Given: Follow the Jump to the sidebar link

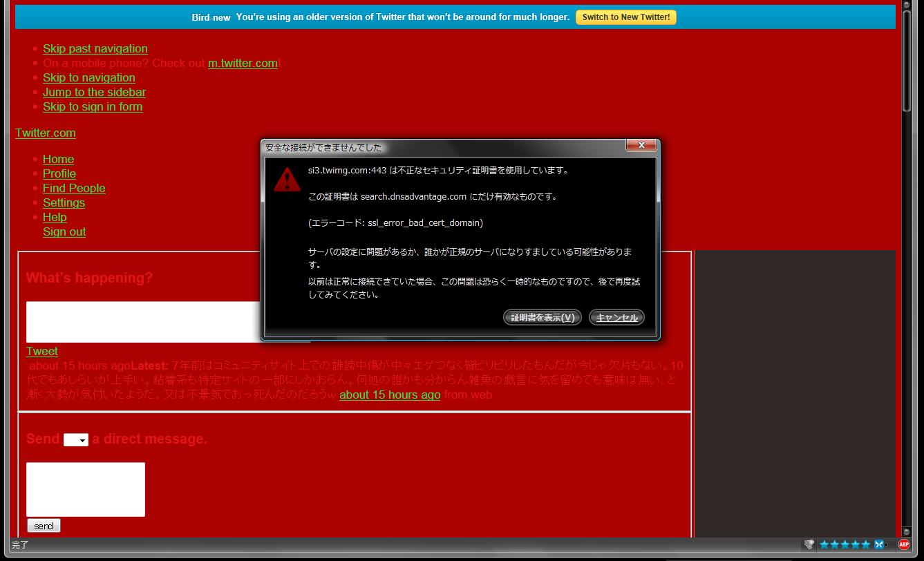Looking at the screenshot, I should [94, 92].
